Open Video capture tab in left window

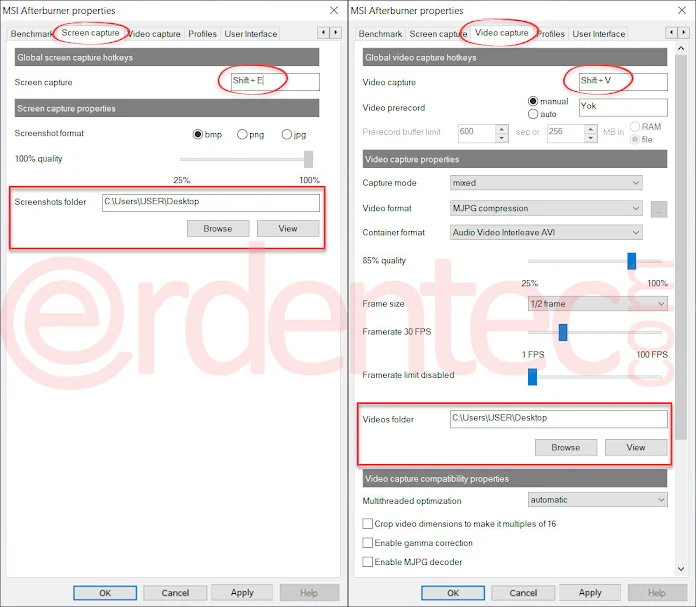(155, 34)
